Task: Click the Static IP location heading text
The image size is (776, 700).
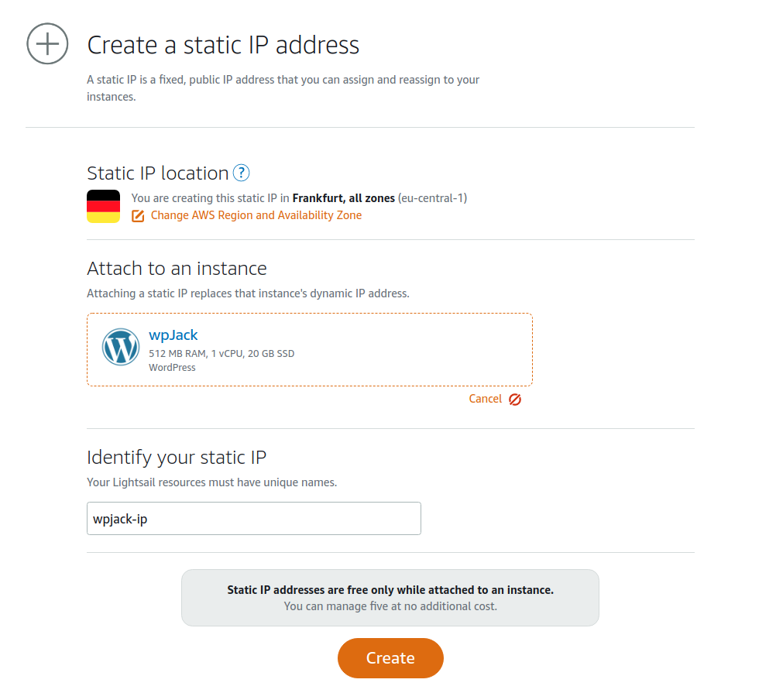Action: pos(158,173)
